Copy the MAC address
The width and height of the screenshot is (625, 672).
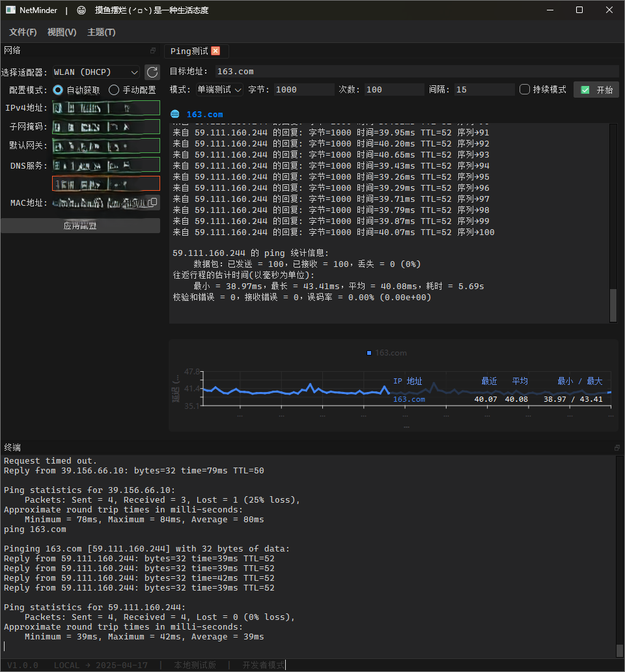(153, 202)
